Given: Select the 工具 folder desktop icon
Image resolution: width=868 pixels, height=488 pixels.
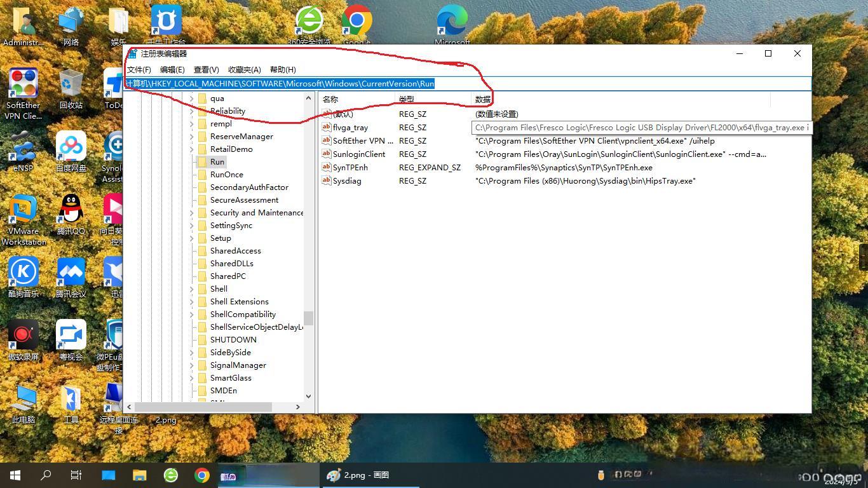Looking at the screenshot, I should [71, 403].
